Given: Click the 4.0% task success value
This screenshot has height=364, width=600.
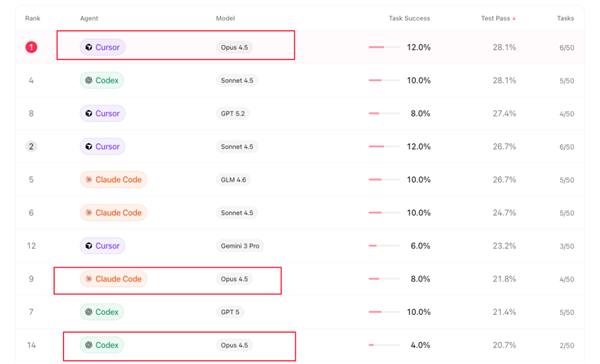Looking at the screenshot, I should click(420, 345).
